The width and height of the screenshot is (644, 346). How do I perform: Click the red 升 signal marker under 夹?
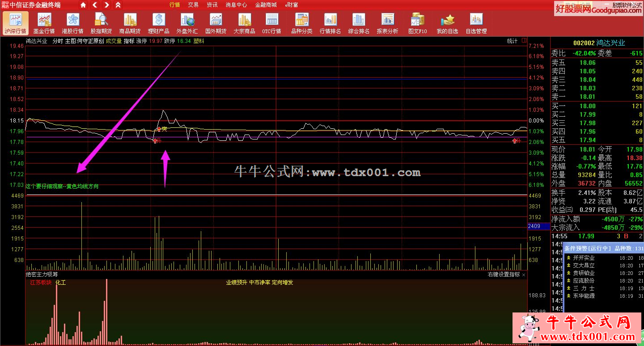(157, 140)
